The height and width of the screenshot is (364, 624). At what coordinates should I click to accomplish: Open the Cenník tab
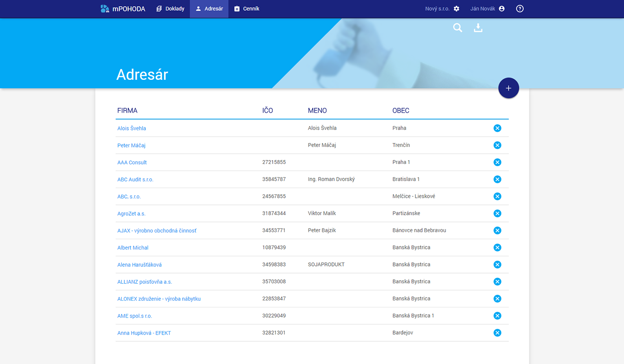[246, 8]
